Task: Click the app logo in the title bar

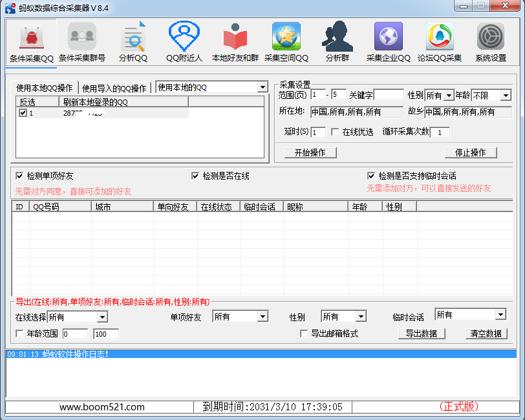Action: [x=10, y=8]
